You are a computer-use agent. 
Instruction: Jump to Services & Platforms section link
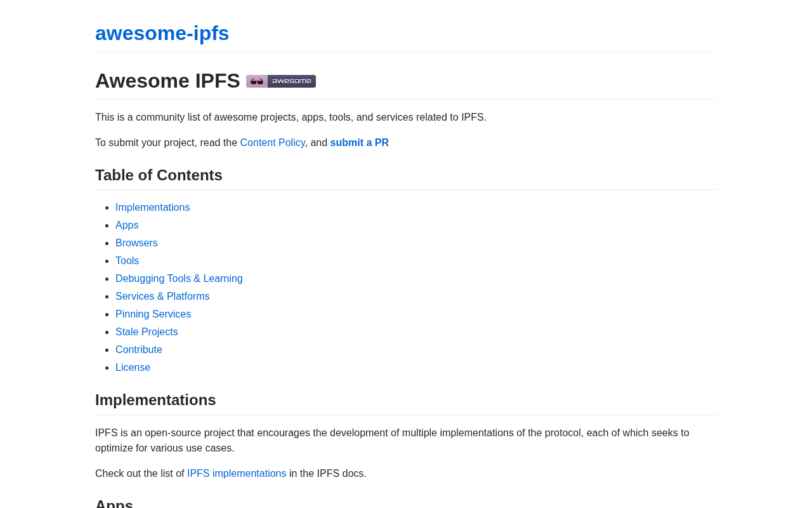[x=162, y=297]
